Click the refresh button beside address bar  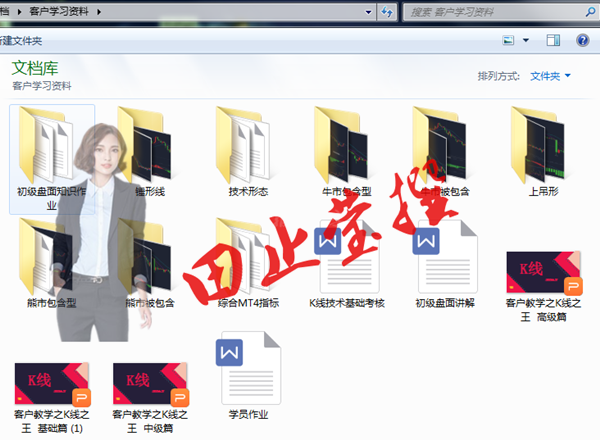[386, 12]
